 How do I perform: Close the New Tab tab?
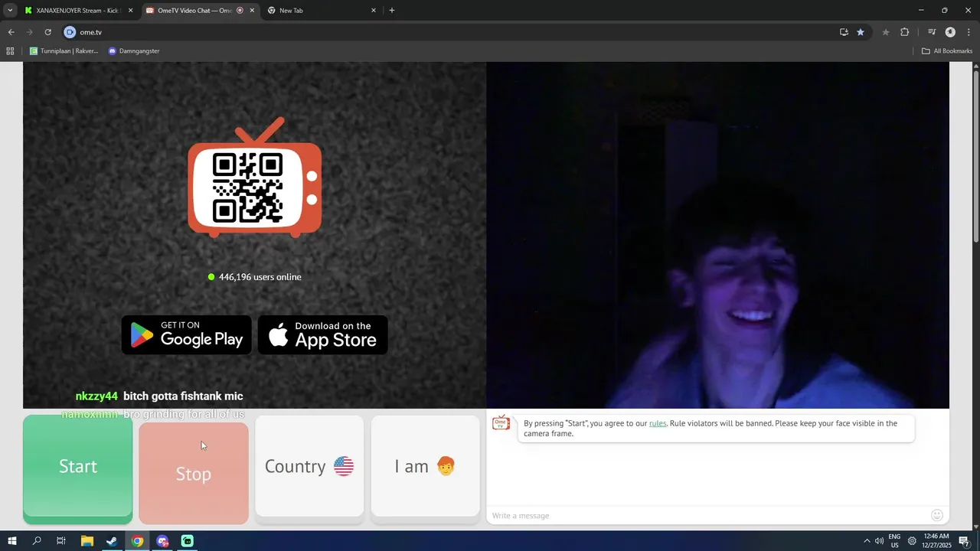[374, 11]
